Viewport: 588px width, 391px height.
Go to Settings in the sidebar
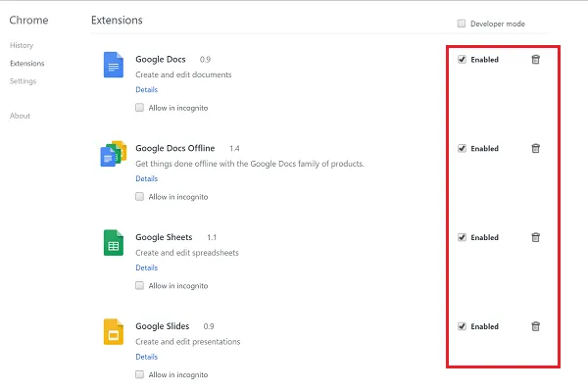(23, 81)
